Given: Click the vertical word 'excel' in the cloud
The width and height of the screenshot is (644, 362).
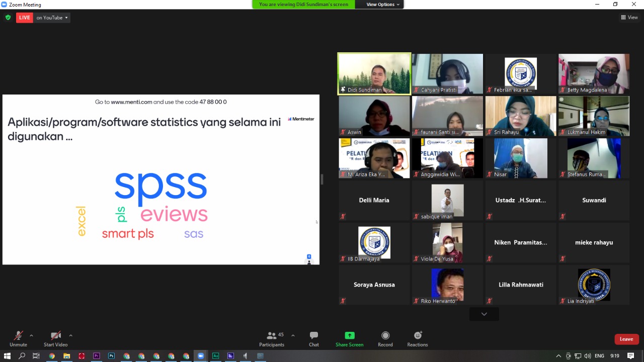Looking at the screenshot, I should 81,221.
